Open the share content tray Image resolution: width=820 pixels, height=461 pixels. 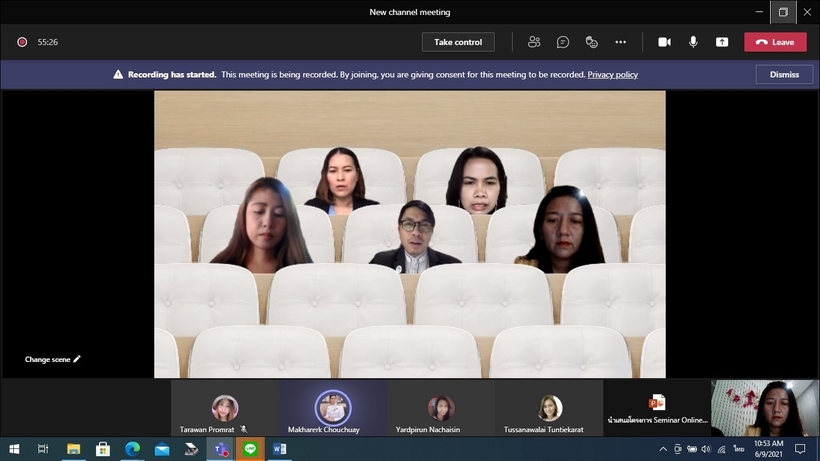pyautogui.click(x=722, y=42)
